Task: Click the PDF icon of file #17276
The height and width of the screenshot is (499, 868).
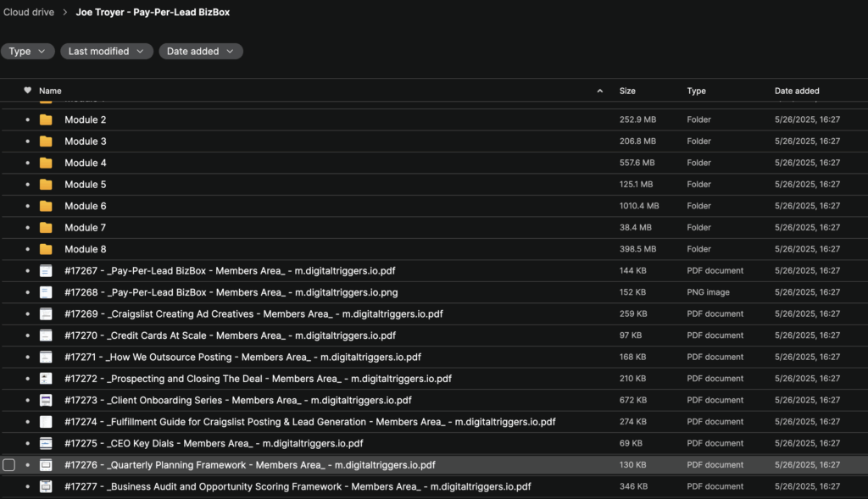Action: point(46,465)
